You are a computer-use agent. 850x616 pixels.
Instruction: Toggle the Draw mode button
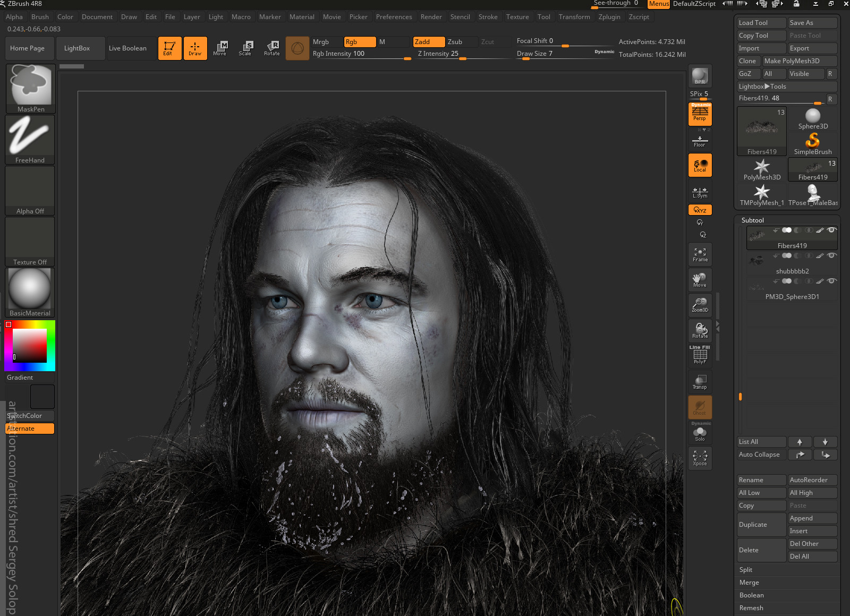(x=195, y=48)
